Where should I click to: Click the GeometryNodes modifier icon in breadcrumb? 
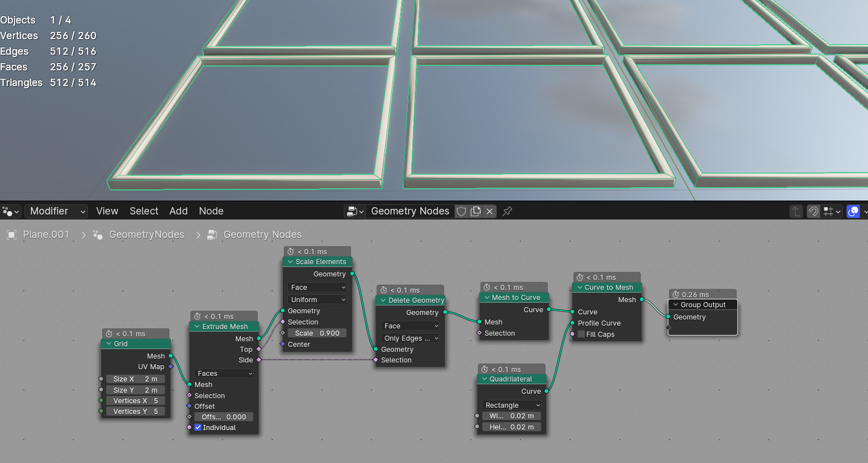click(98, 235)
